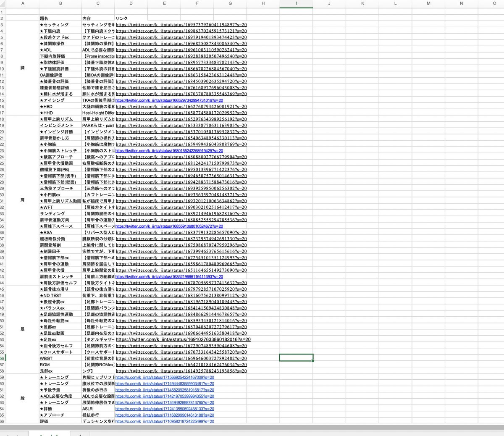Click the 題名 header cell
The width and height of the screenshot is (504, 436).
(60, 18)
